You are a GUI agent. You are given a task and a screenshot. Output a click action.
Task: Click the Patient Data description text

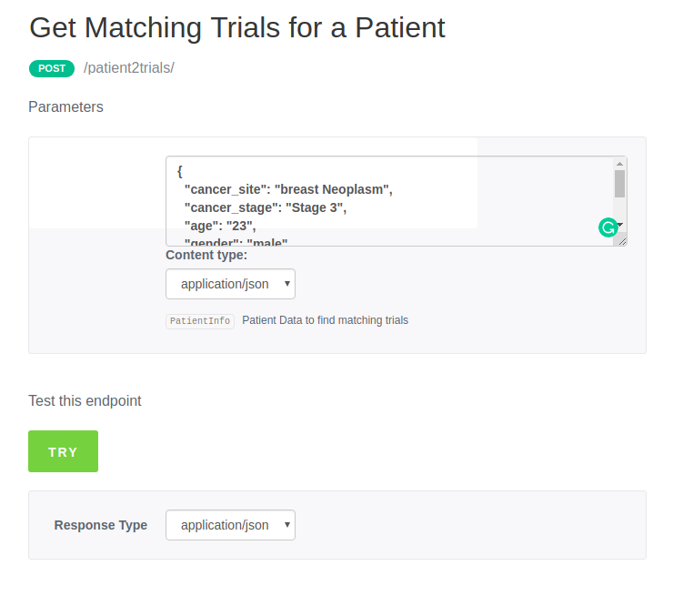(x=325, y=320)
